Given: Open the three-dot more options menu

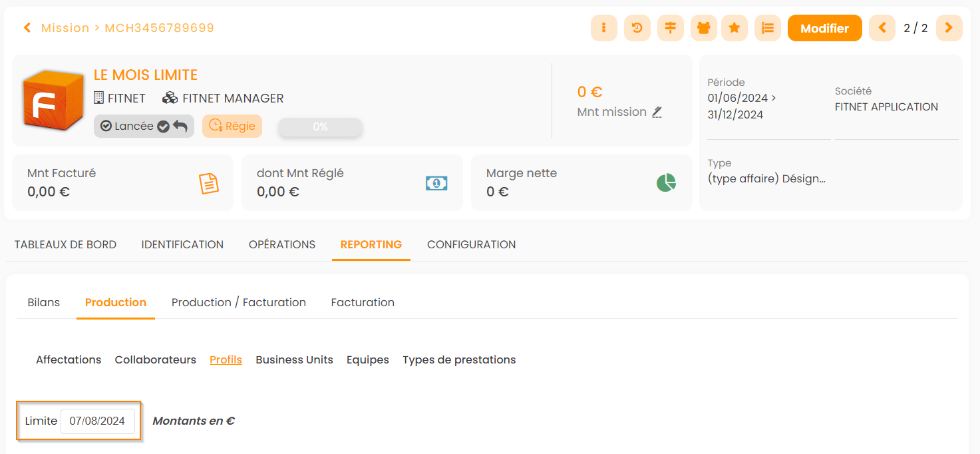Looking at the screenshot, I should (603, 28).
